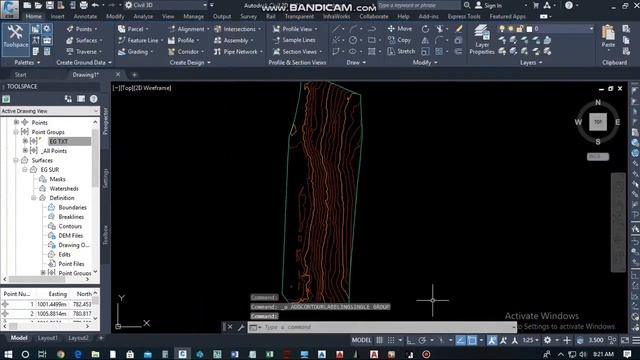Open the Annotate ribbon tab
The height and width of the screenshot is (360, 640).
pos(85,16)
